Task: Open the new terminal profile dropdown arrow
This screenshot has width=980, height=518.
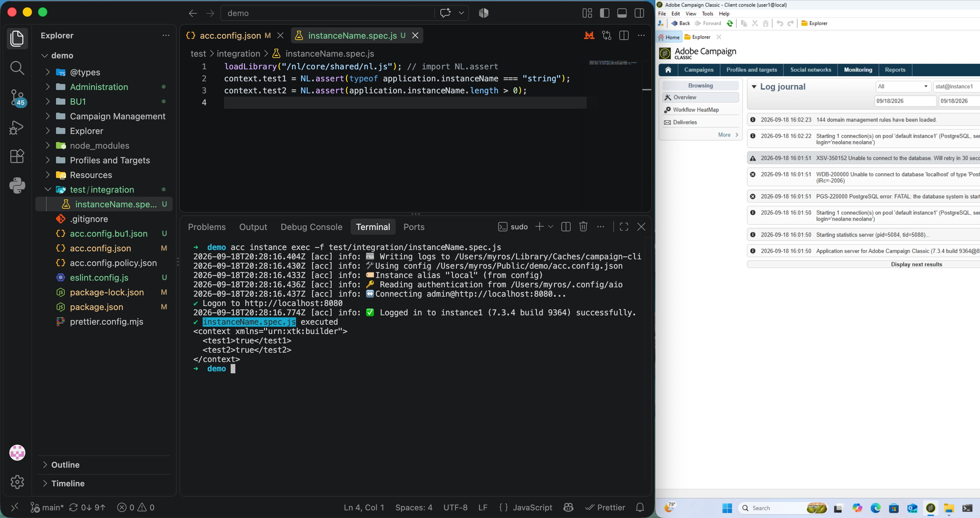Action: (x=550, y=227)
